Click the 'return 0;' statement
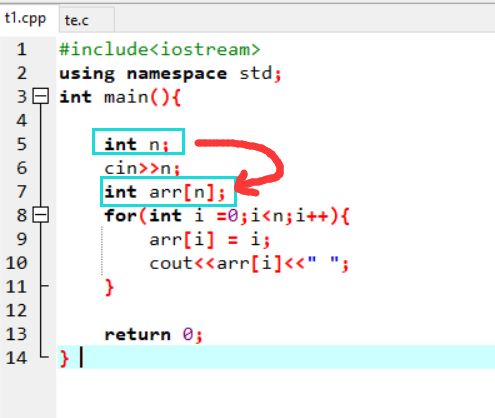The width and height of the screenshot is (495, 418). 154,334
